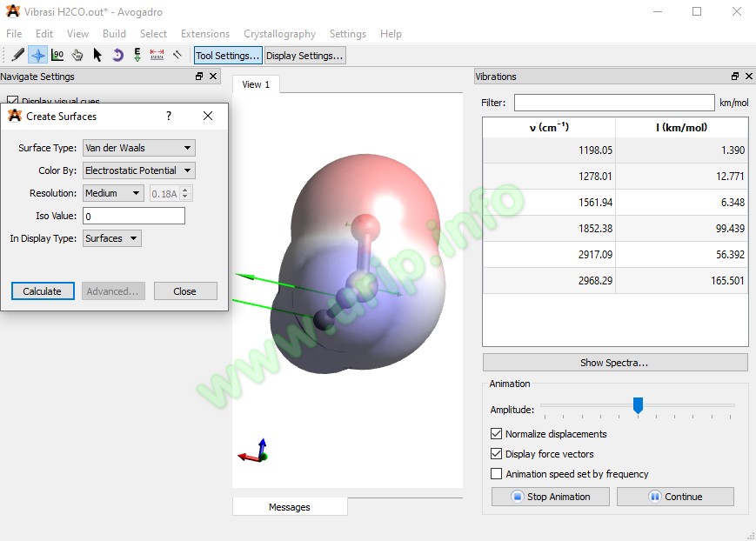Click the Amplitude slider handle
Image resolution: width=756 pixels, height=541 pixels.
[638, 405]
